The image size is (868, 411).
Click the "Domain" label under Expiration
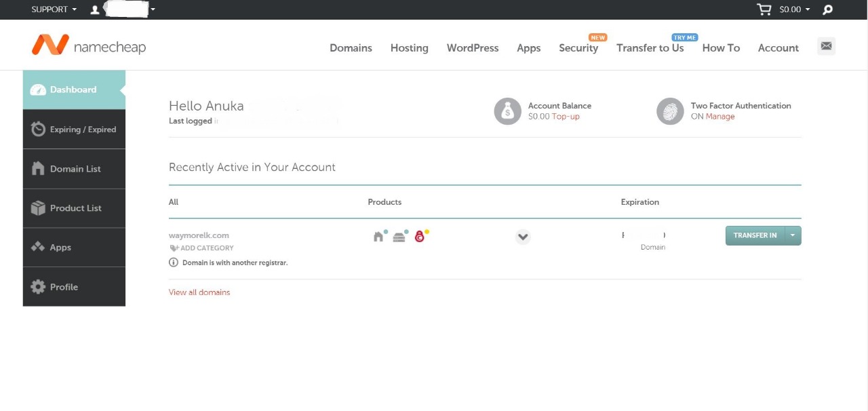[x=653, y=248]
